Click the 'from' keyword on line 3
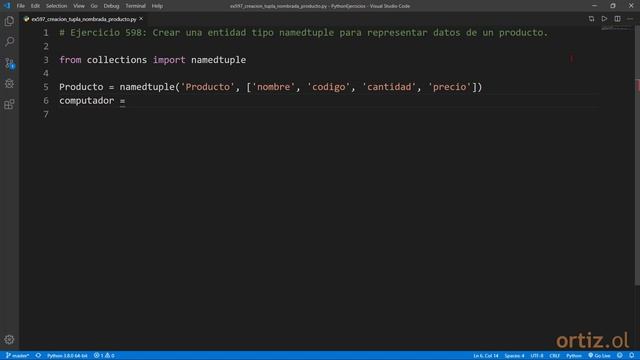This screenshot has height=360, width=640. (x=70, y=60)
